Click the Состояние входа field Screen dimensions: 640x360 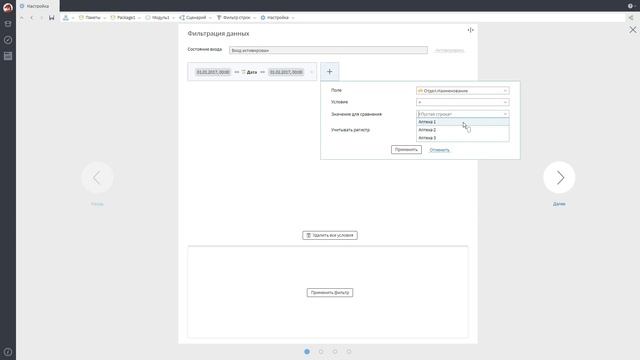328,50
